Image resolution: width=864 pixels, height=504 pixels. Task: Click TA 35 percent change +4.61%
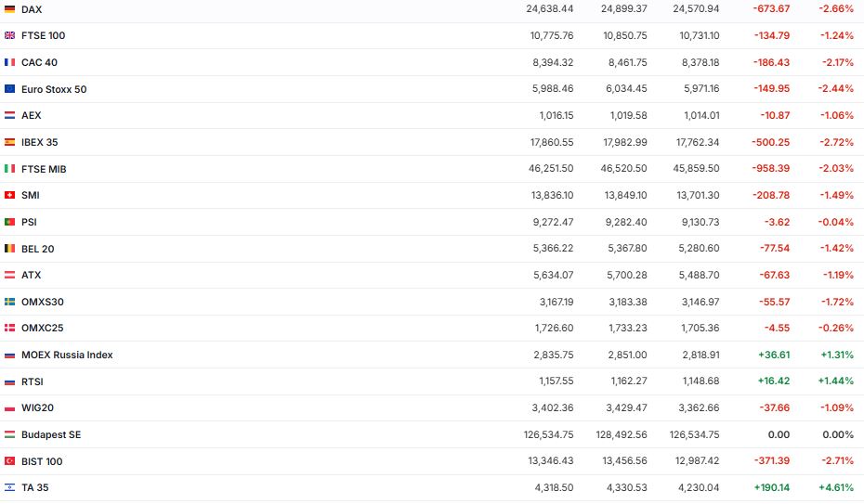click(836, 487)
